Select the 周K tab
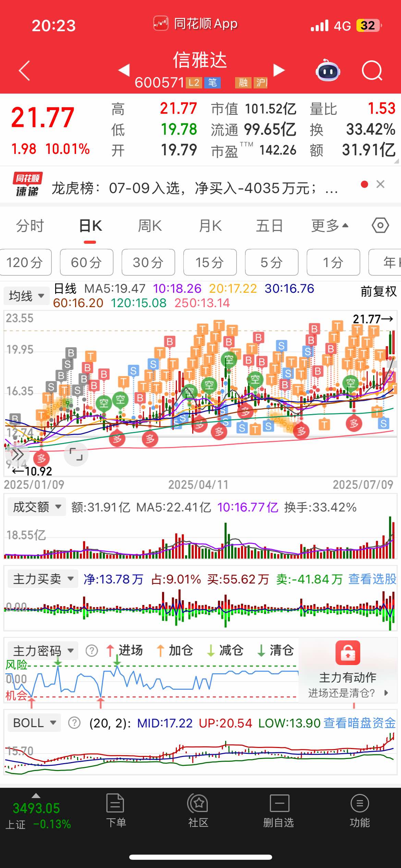Image resolution: width=401 pixels, height=868 pixels. point(150,226)
